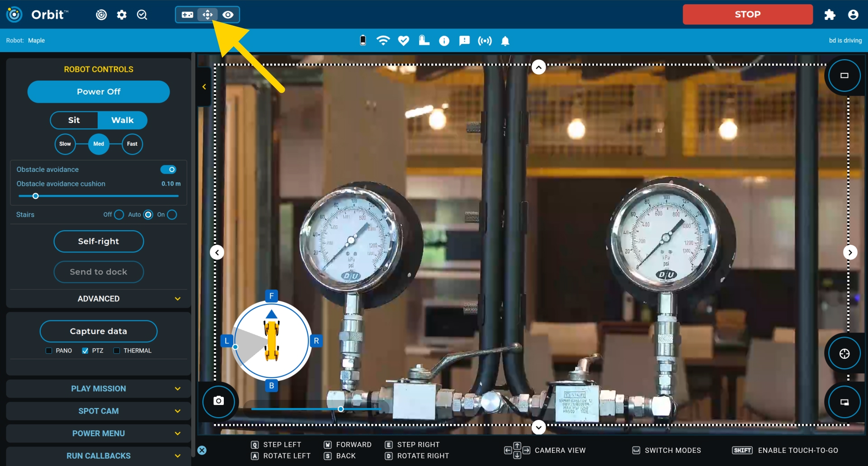Select the four-arrow move mode icon
This screenshot has height=466, width=868.
click(x=208, y=15)
